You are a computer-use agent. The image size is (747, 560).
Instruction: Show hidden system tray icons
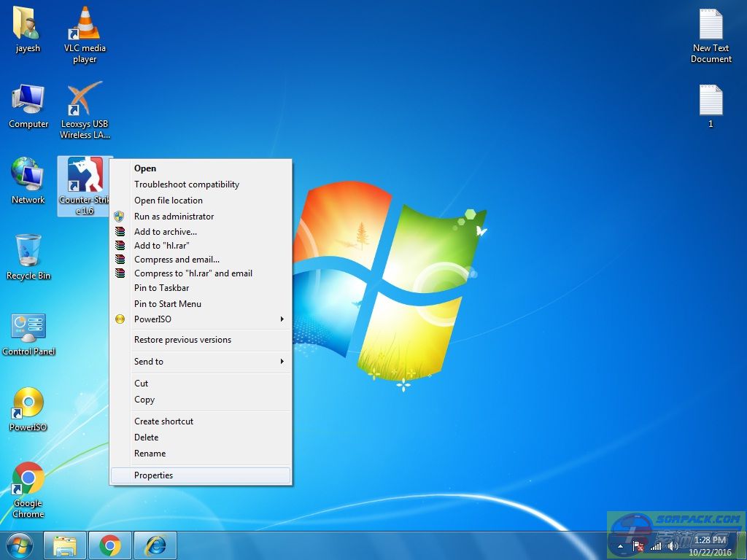point(621,545)
